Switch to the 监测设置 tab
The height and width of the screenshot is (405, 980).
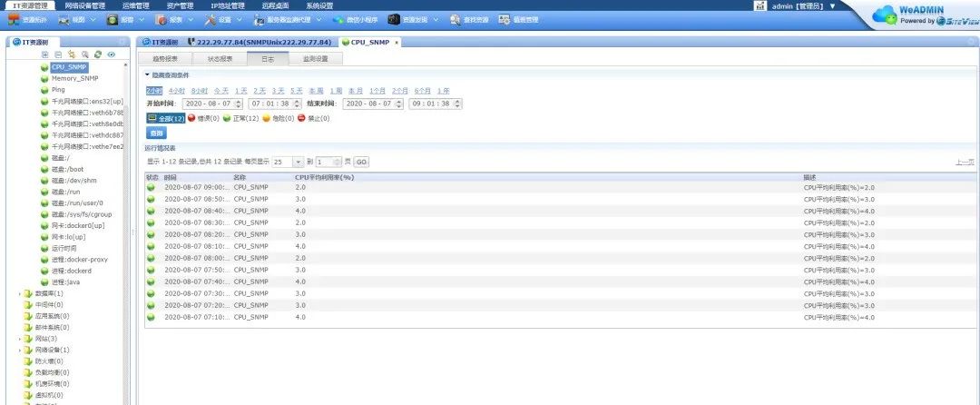click(x=316, y=59)
